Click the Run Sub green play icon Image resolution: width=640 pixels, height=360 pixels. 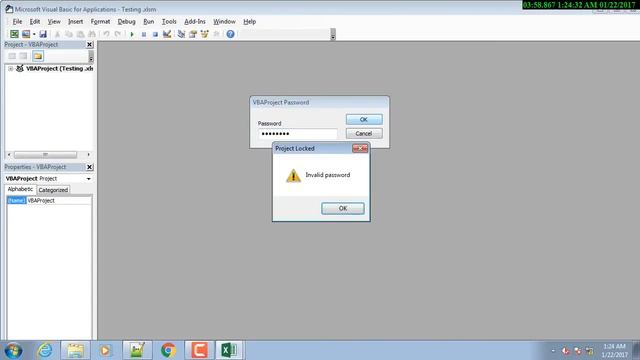[132, 34]
